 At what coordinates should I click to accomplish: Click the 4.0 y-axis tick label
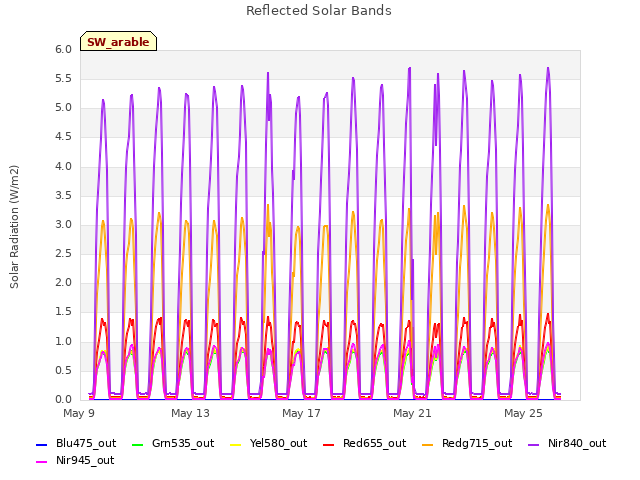[63, 166]
